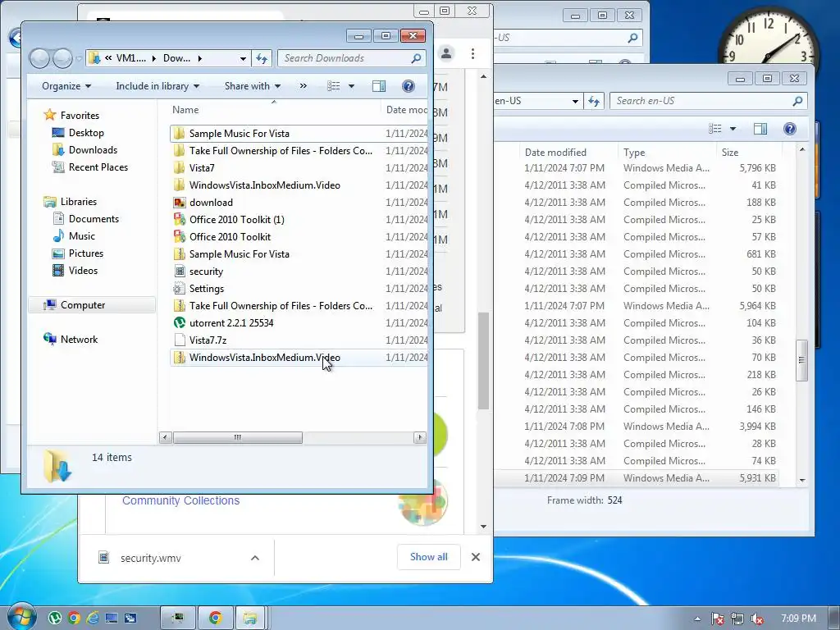Toggle preview pane in en-US window
Screen dimensions: 840x630
pyautogui.click(x=760, y=129)
